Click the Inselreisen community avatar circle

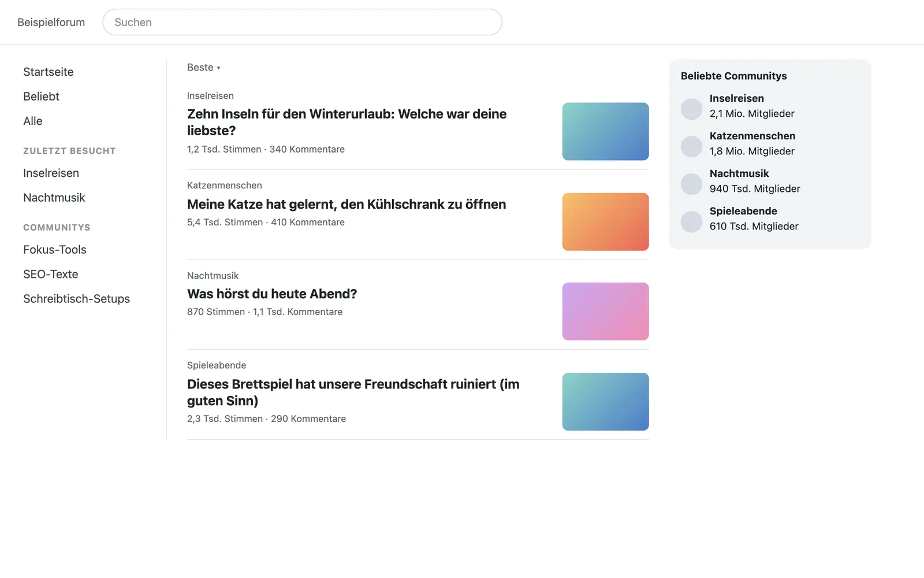pyautogui.click(x=691, y=109)
